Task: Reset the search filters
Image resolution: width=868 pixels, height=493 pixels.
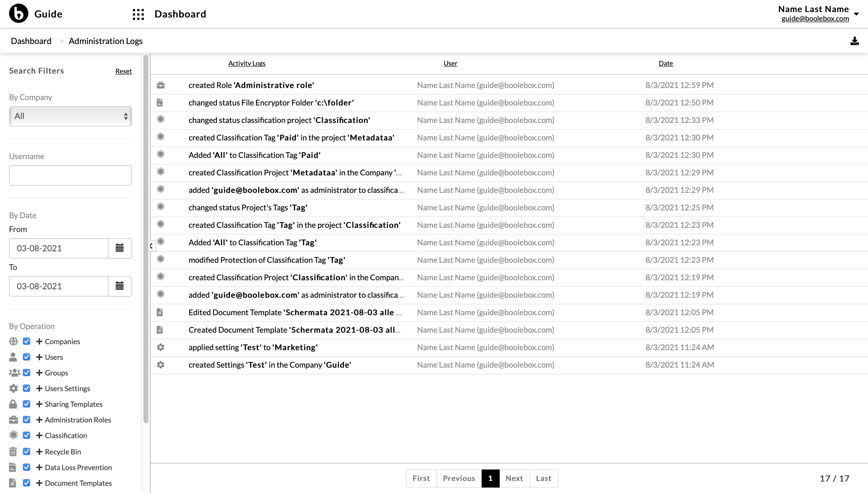Action: pos(124,71)
